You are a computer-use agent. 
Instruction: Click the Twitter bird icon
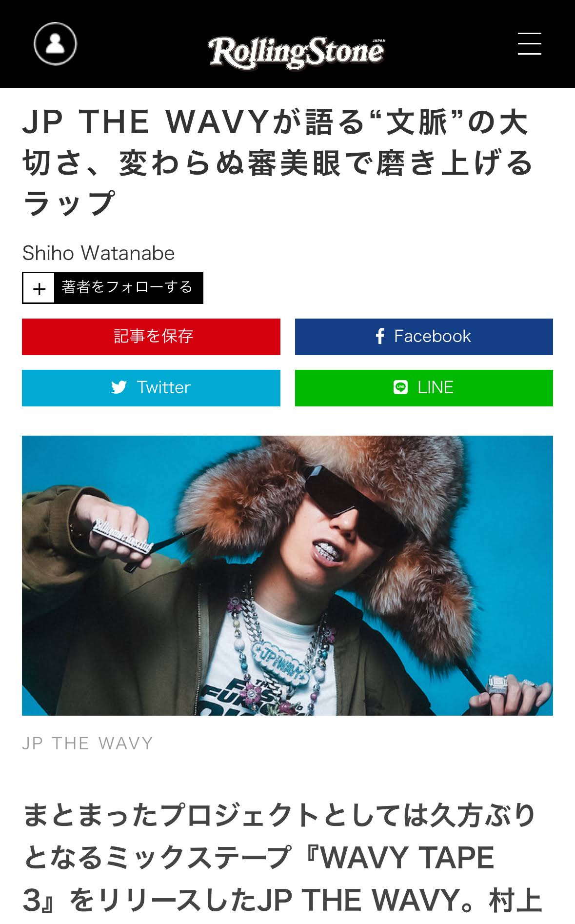(119, 387)
